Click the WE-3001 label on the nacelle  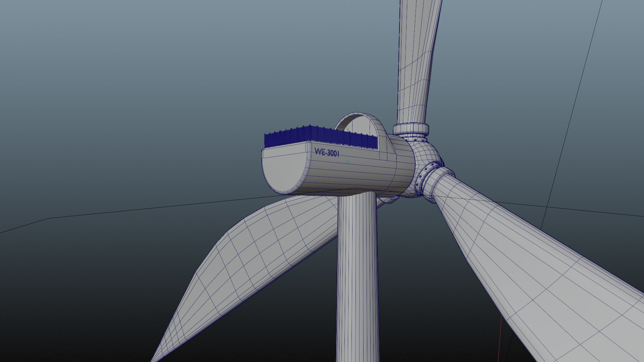coord(327,153)
